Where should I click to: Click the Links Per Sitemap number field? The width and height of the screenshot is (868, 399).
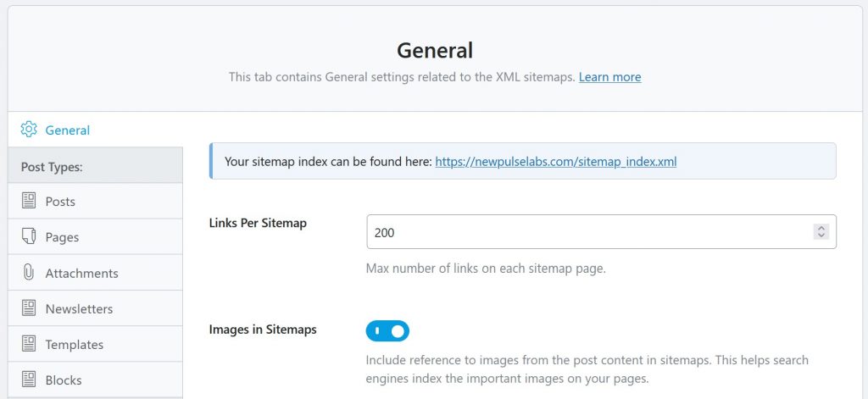pyautogui.click(x=601, y=232)
